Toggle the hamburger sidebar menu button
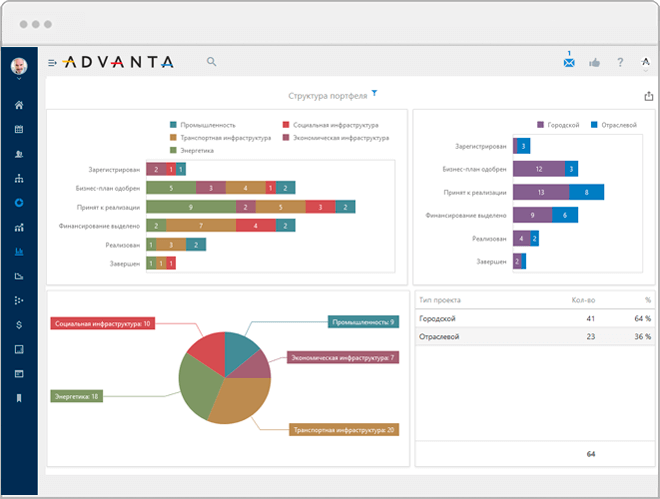The image size is (660, 499). (52, 63)
